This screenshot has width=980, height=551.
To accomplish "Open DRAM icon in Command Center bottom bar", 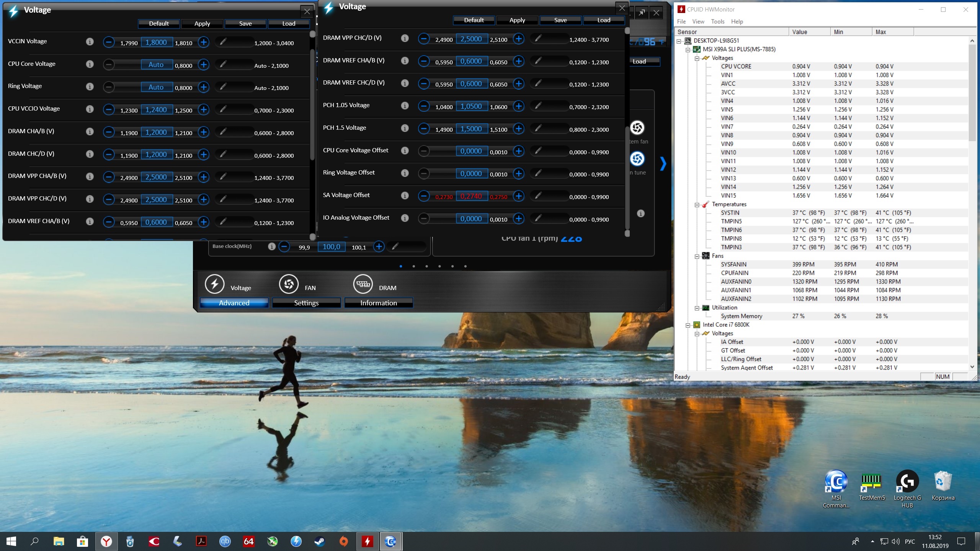I will pos(363,284).
